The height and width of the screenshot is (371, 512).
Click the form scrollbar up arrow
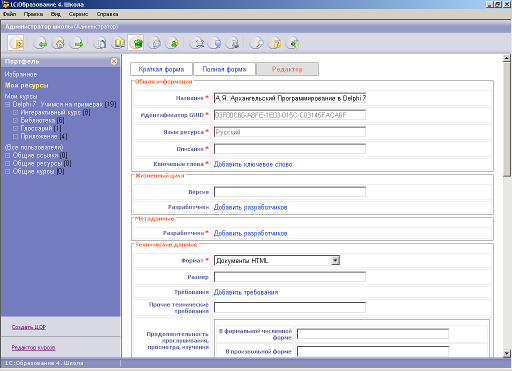[x=507, y=58]
